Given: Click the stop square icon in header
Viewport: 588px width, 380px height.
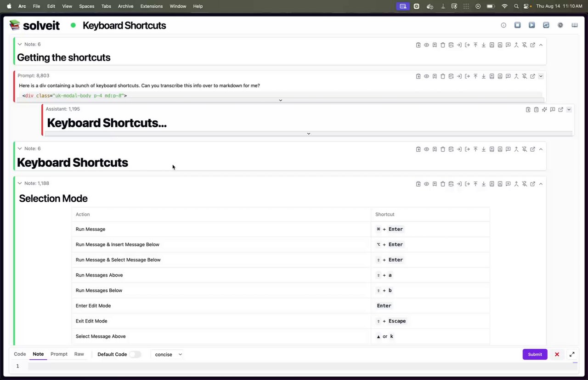Looking at the screenshot, I should [x=517, y=25].
